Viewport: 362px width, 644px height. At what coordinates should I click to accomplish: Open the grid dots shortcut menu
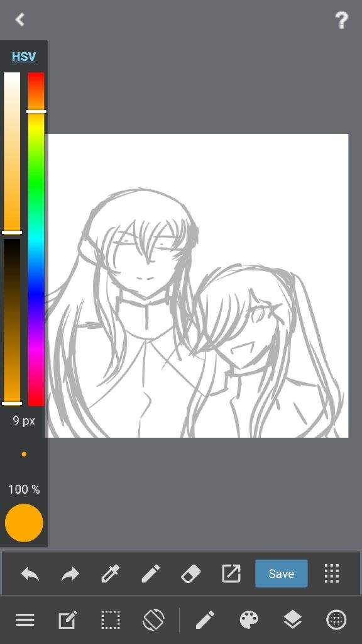coord(332,574)
